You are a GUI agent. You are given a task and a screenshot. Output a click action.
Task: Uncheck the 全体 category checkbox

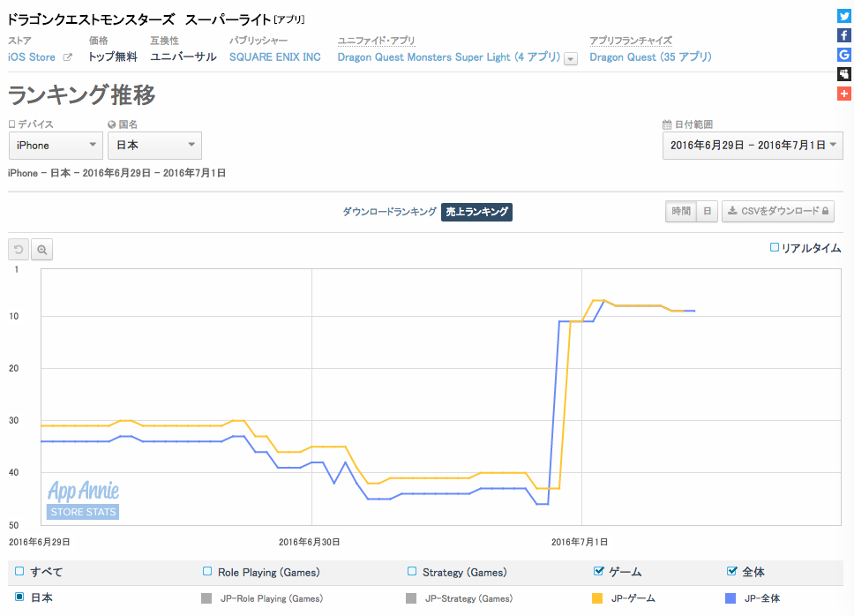pos(732,571)
